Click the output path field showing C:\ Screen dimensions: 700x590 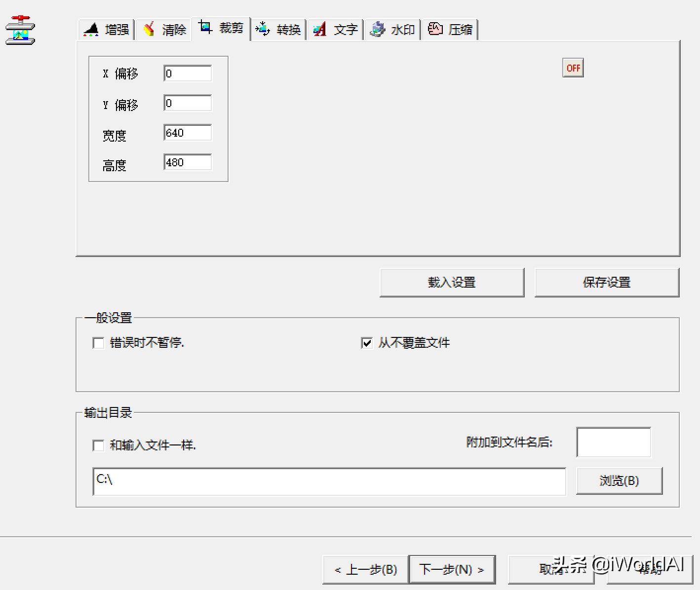pos(329,481)
